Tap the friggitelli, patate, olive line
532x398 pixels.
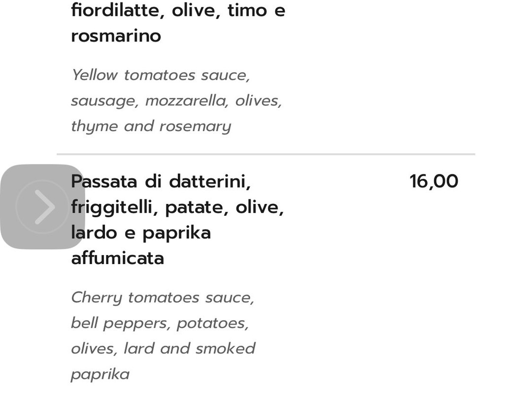tap(177, 207)
